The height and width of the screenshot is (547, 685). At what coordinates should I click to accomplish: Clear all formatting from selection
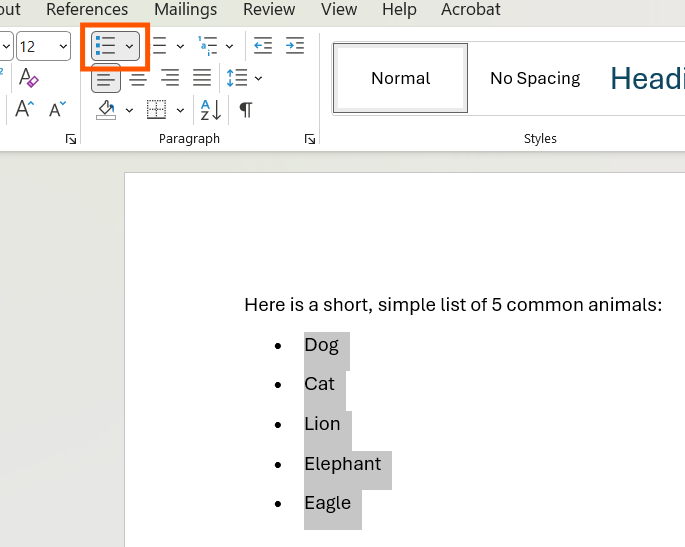[x=28, y=78]
